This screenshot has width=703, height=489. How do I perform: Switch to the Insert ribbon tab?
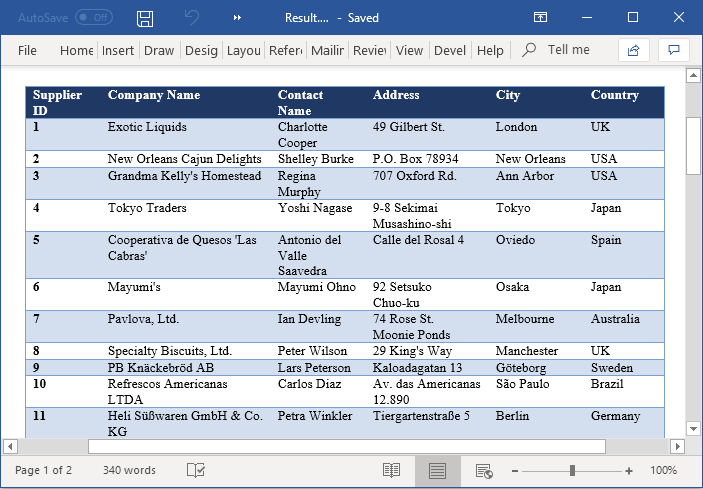click(x=118, y=50)
